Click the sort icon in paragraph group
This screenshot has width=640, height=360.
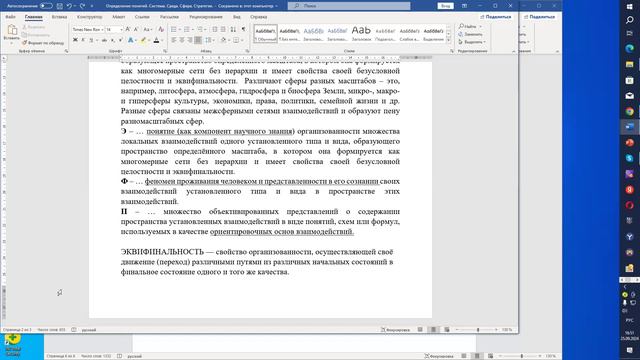point(233,30)
